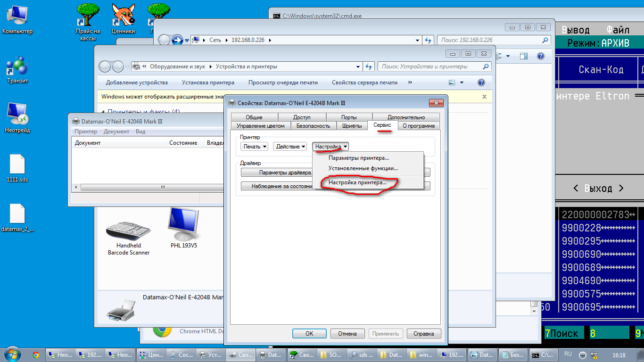
Task: Select the 1111.sds file on the desktop
Action: tap(17, 168)
